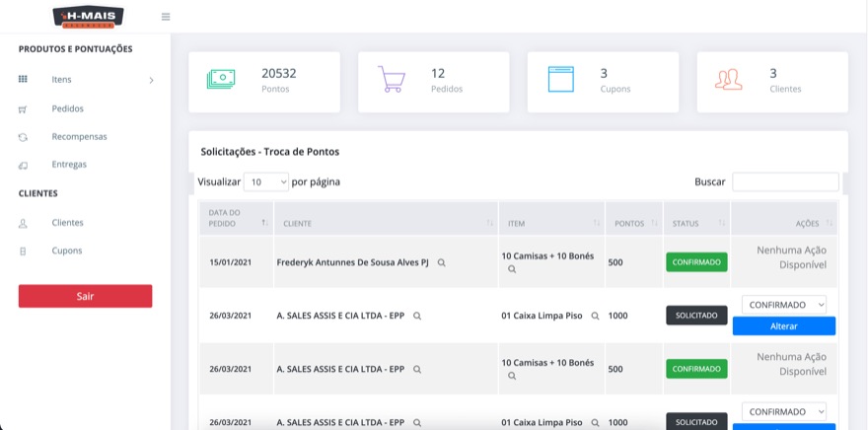Click the 20532 Pontos summary card

[264, 83]
